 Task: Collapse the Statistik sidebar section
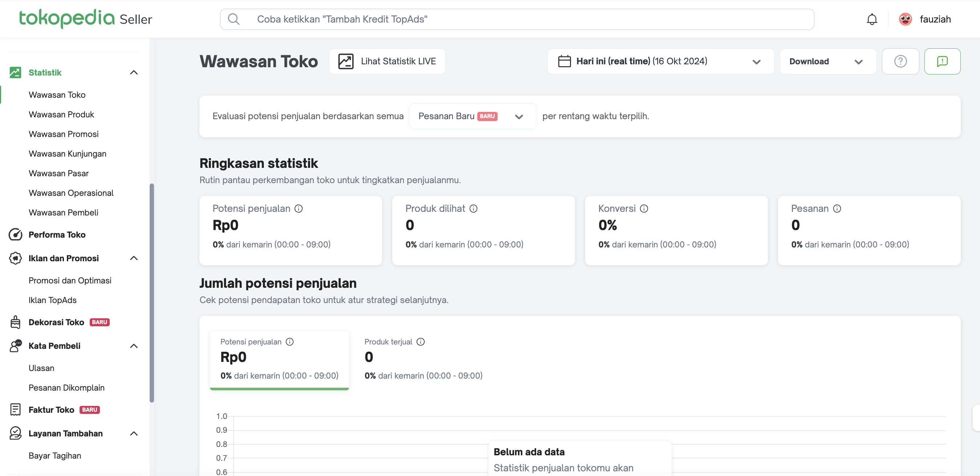[134, 73]
